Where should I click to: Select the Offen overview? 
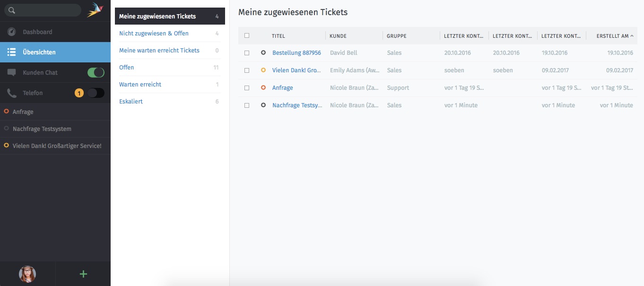[x=170, y=67]
